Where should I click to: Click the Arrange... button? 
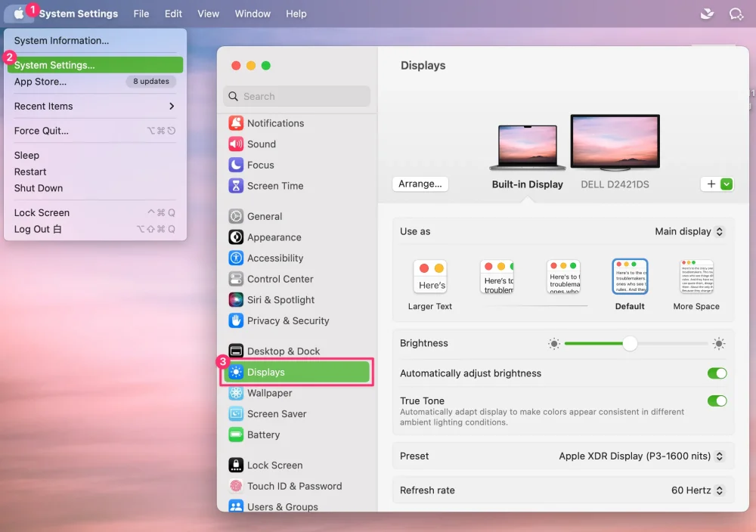point(420,184)
